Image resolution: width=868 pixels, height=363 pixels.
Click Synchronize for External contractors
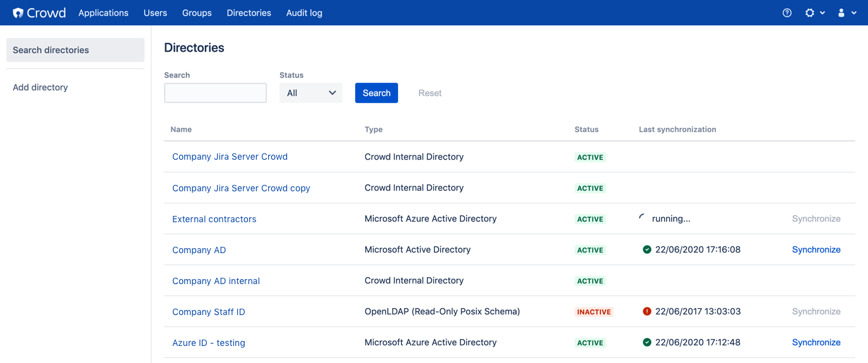pos(816,218)
